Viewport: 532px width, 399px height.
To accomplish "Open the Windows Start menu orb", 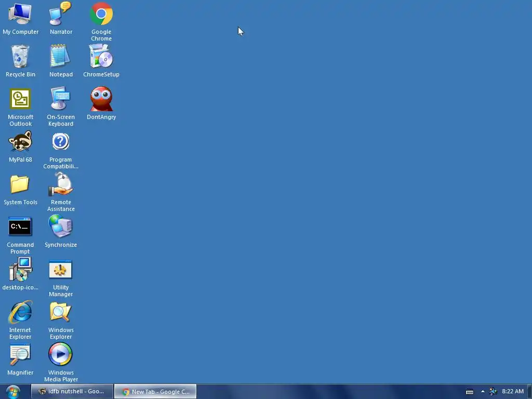I will tap(13, 392).
